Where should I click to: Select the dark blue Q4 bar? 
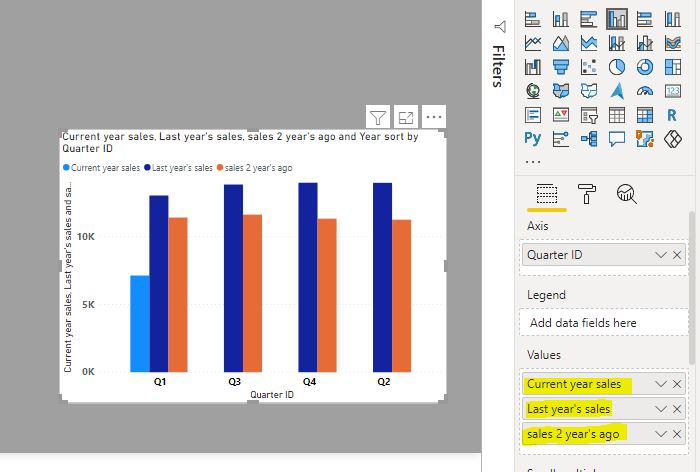pos(308,277)
